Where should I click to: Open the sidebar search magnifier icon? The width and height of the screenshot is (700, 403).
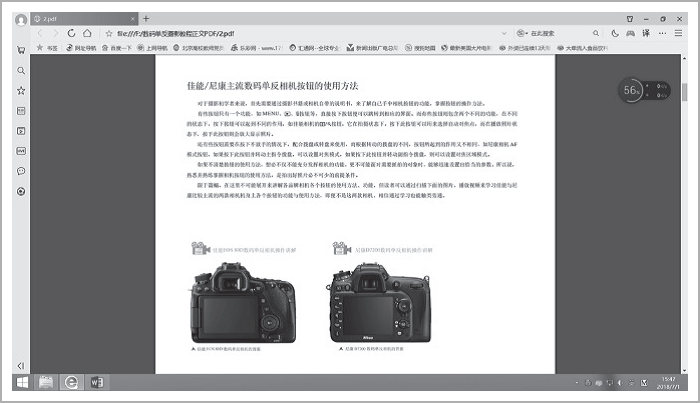[21, 71]
